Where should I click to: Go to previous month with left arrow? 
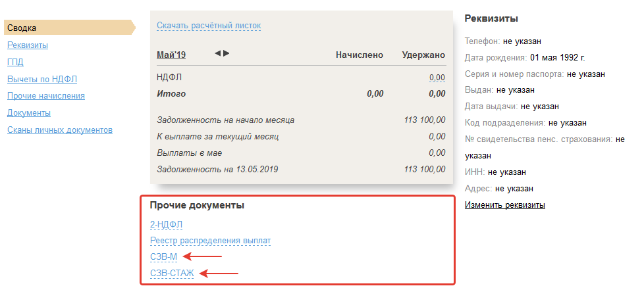[x=218, y=53]
